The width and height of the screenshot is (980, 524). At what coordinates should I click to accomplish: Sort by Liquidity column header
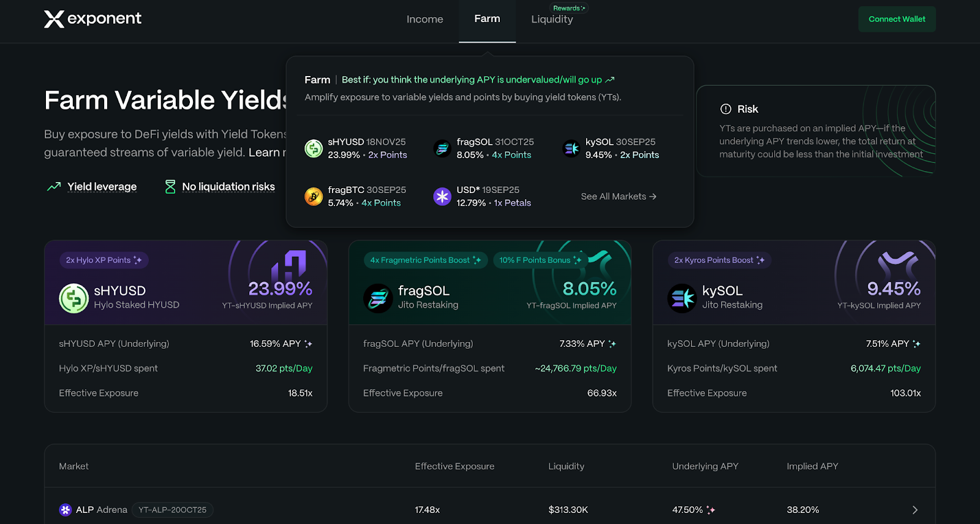pyautogui.click(x=566, y=466)
